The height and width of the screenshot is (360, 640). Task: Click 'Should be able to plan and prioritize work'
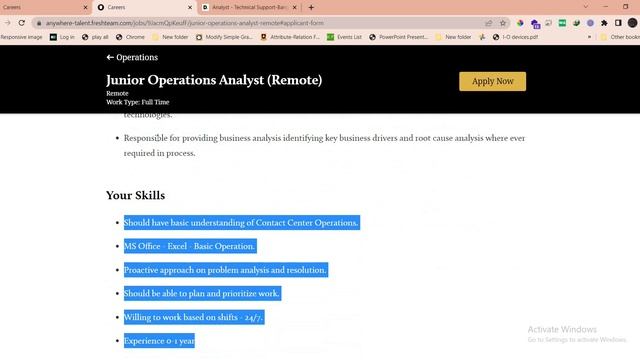[202, 293]
